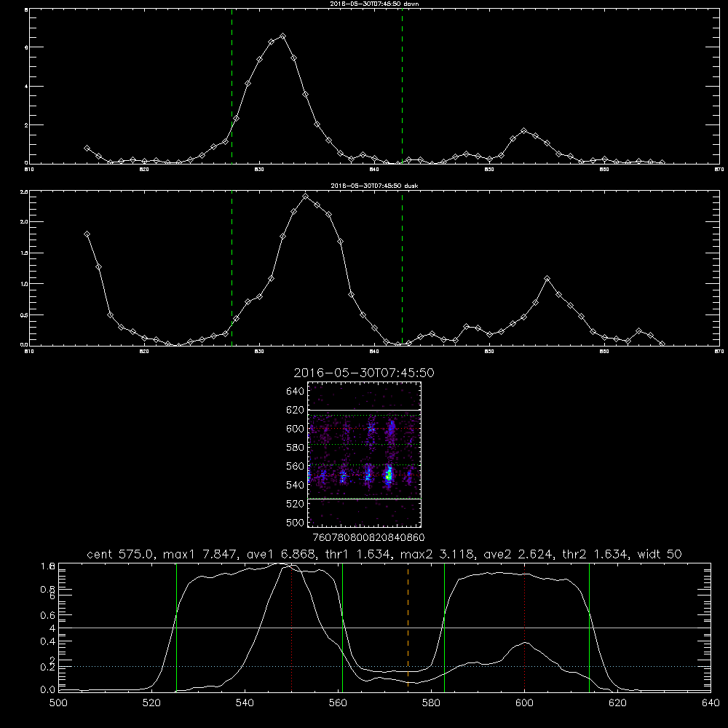
Task: Click the '600' tick label on the bottom plot x-axis
Action: [525, 703]
